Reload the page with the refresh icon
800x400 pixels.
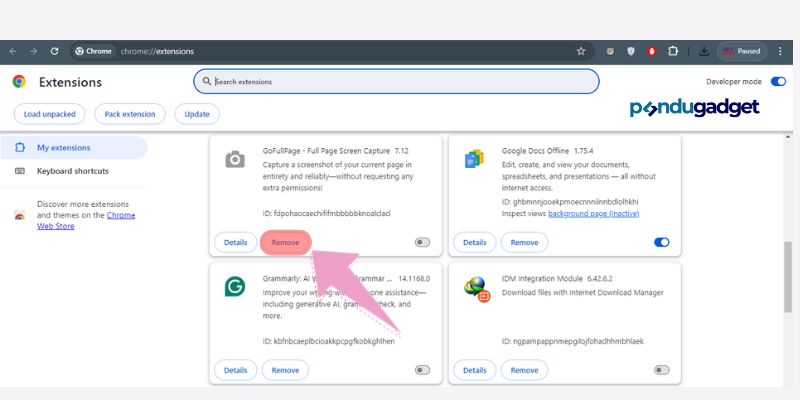[54, 51]
